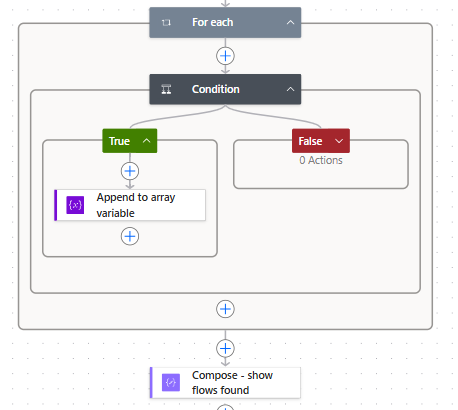
Task: Open Compose - show flows found action
Action: click(225, 383)
